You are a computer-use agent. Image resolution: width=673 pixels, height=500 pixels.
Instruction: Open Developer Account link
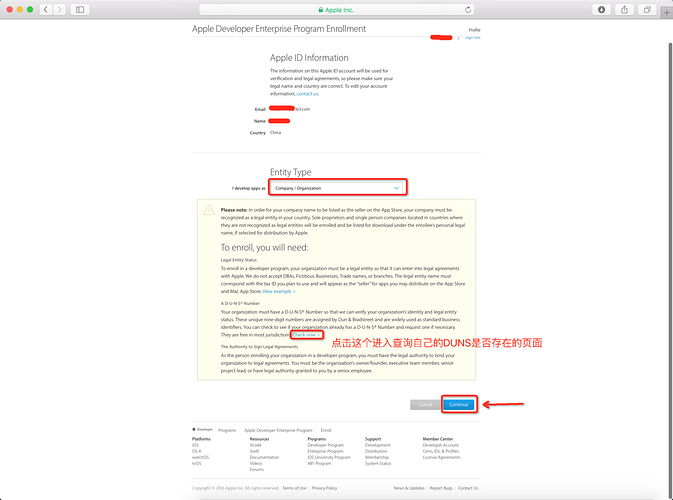coord(441,445)
